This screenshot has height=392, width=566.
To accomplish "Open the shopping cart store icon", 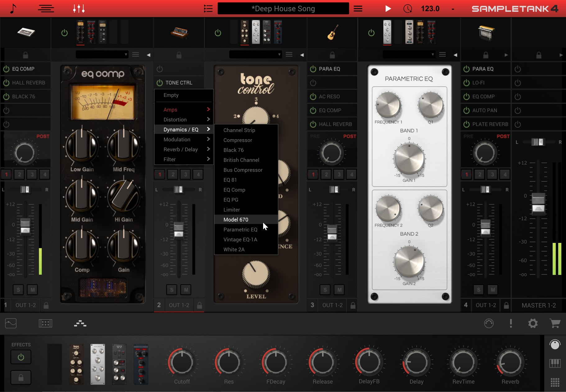I will click(x=555, y=323).
